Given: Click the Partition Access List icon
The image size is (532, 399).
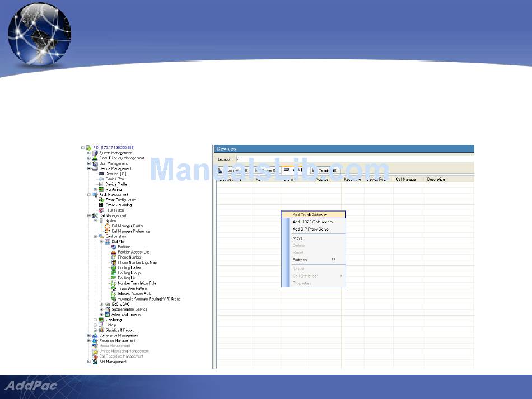Looking at the screenshot, I should tap(113, 252).
